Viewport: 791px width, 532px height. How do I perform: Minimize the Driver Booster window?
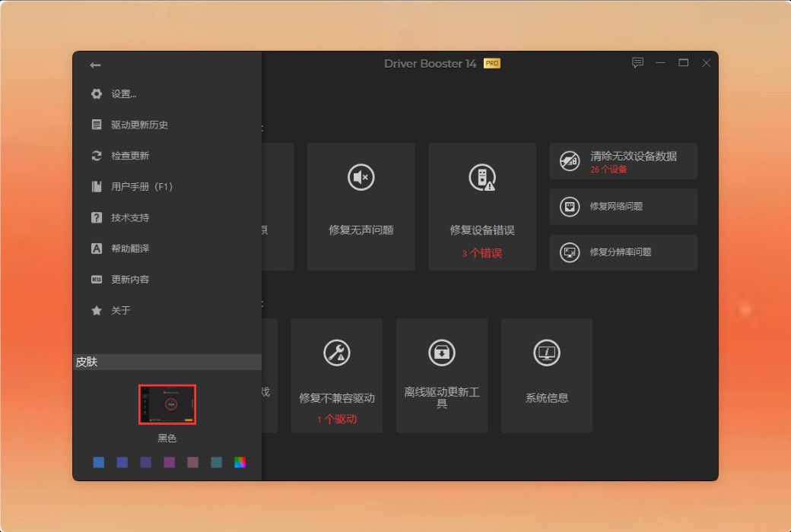(660, 63)
